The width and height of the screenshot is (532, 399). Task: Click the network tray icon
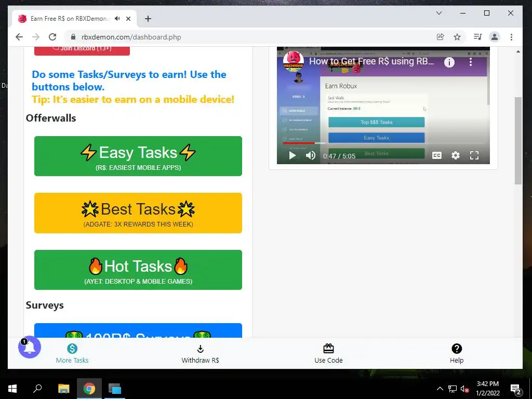tap(453, 389)
